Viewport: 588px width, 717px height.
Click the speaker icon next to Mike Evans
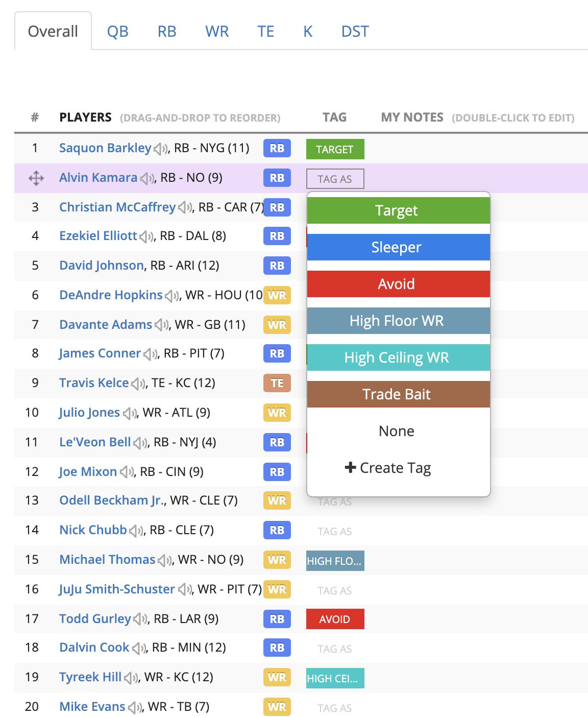click(x=134, y=707)
